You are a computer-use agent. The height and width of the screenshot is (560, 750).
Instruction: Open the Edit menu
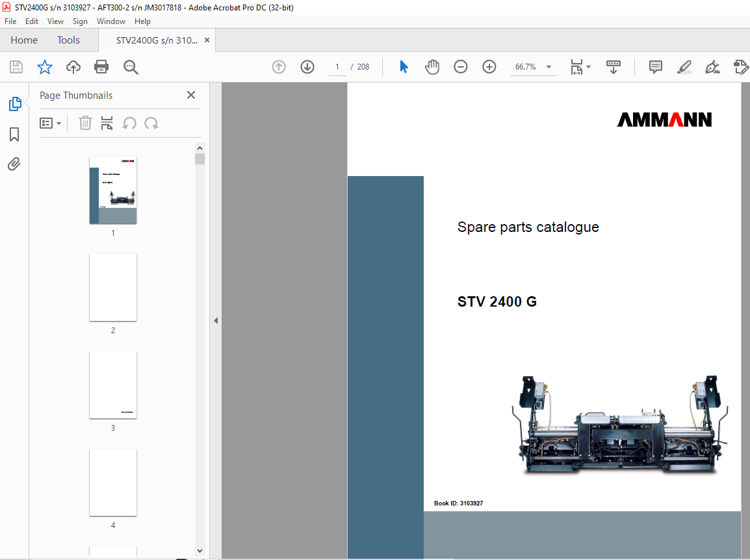[32, 21]
